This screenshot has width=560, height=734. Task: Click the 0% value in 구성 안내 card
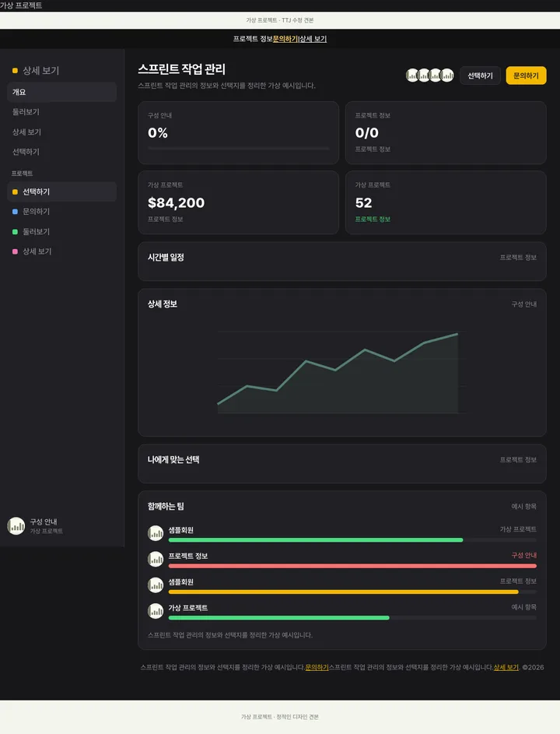click(x=158, y=133)
